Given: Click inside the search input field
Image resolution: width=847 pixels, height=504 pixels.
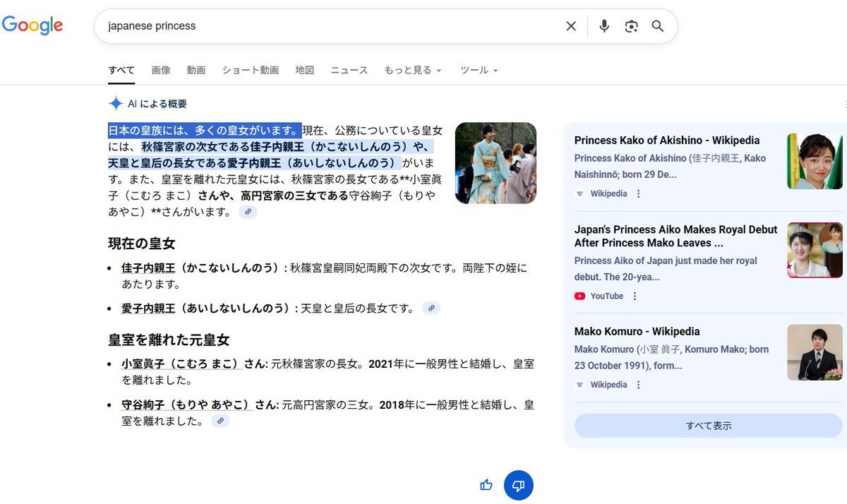Looking at the screenshot, I should [x=325, y=26].
